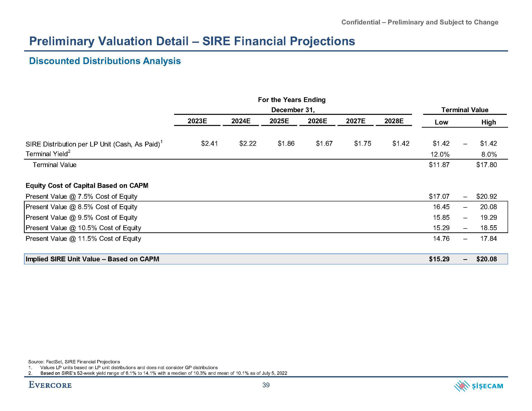Click the 'Terminal Yield' row label
The width and height of the screenshot is (532, 411).
click(48, 154)
